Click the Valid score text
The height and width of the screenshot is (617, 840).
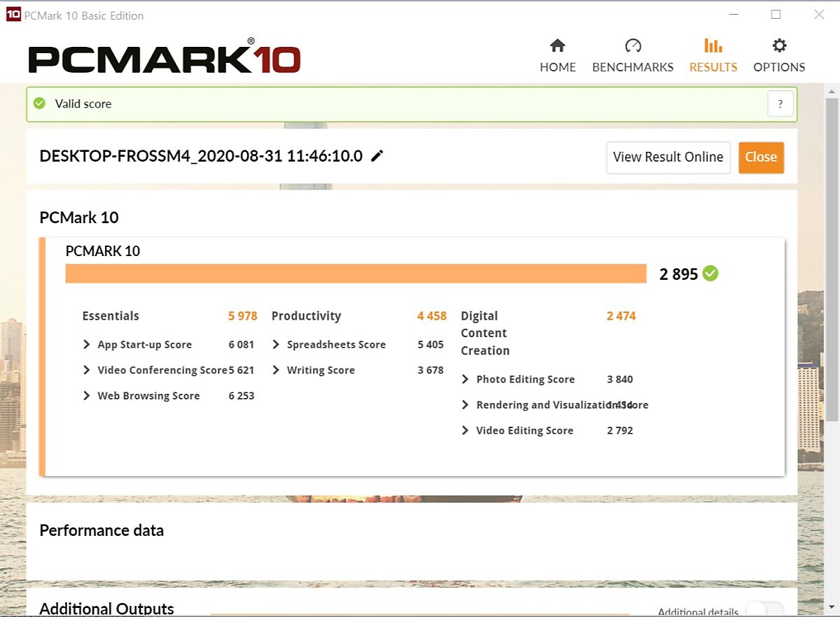[83, 104]
